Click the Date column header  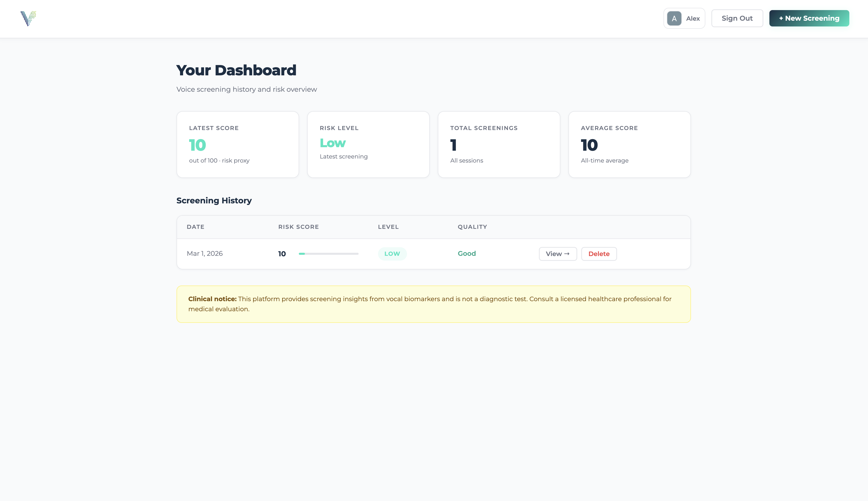coord(196,227)
